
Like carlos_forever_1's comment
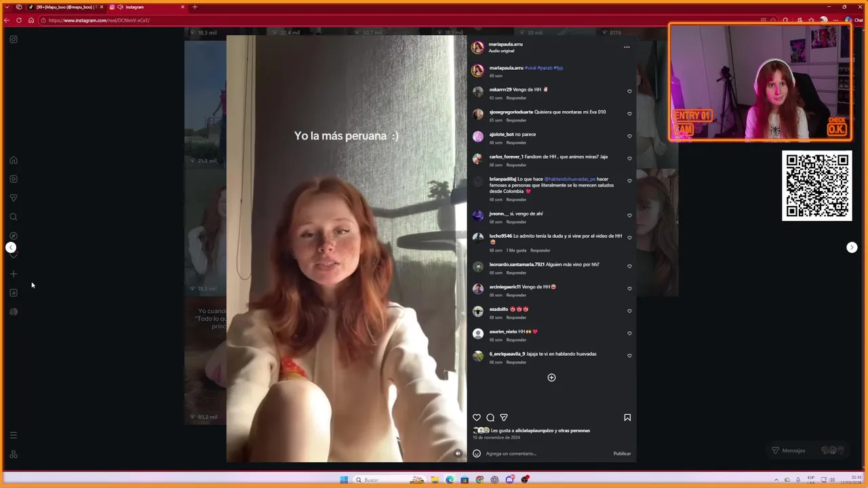[629, 159]
